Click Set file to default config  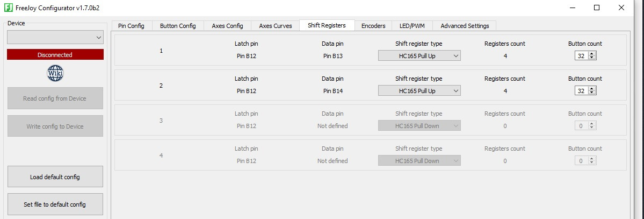coord(55,204)
